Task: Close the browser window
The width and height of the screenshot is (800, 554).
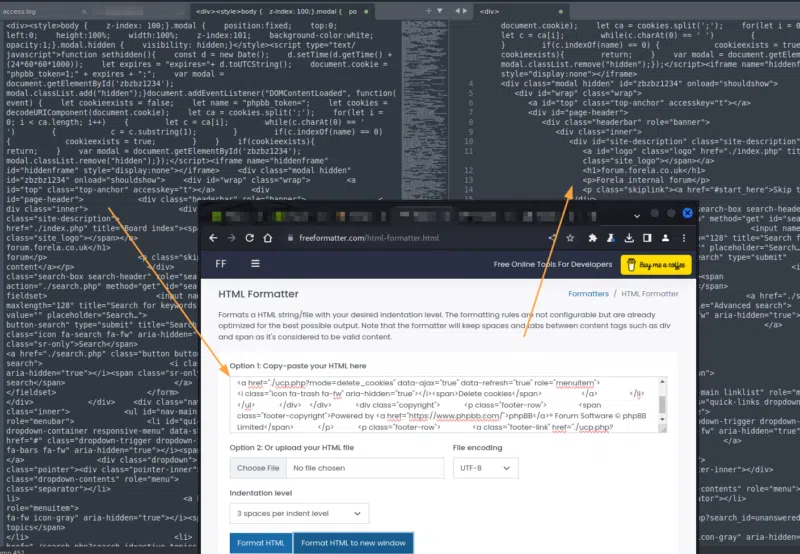Action: click(687, 213)
